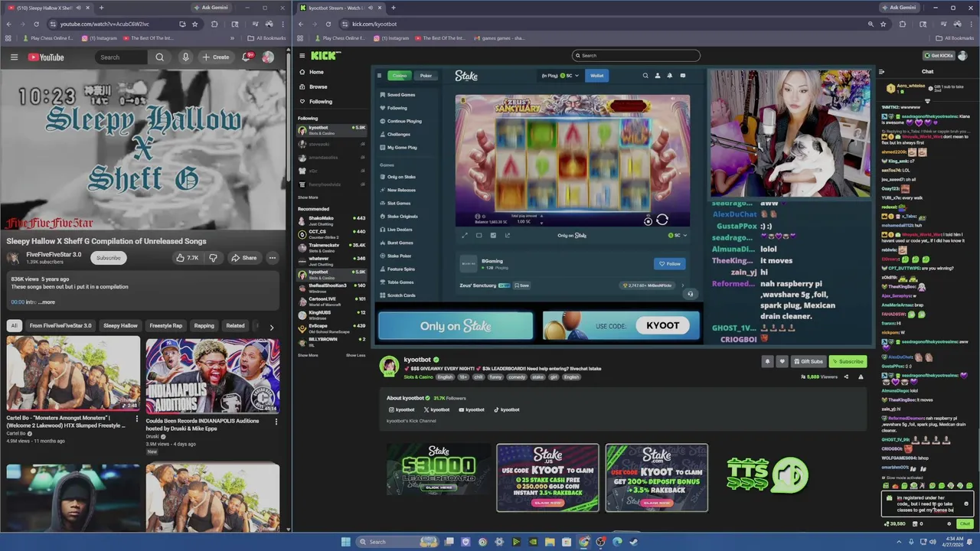Expand Show More under Recommended
This screenshot has width=980, height=551.
click(308, 355)
